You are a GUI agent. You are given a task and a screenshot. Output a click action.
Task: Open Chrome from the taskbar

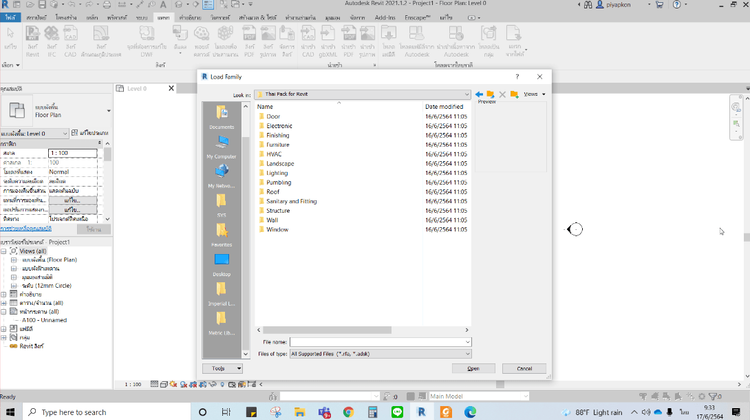pyautogui.click(x=348, y=412)
